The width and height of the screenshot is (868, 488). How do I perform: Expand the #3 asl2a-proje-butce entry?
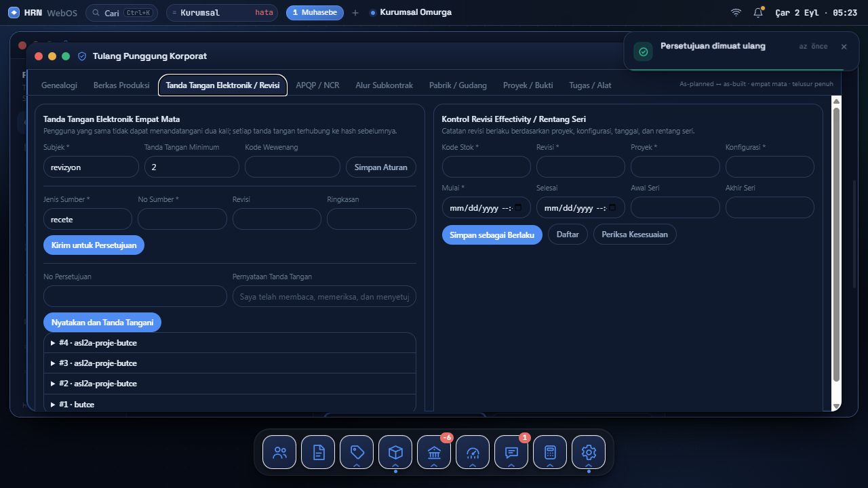coord(230,363)
